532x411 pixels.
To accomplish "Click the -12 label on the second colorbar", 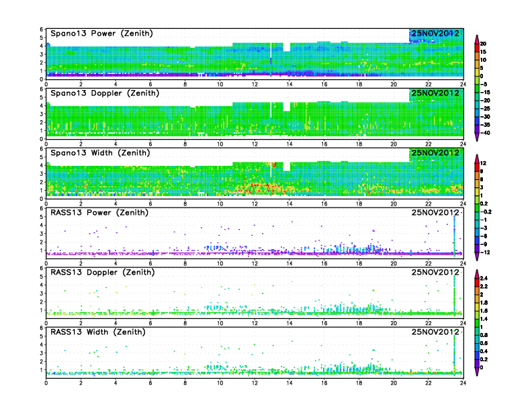I will pyautogui.click(x=485, y=253).
